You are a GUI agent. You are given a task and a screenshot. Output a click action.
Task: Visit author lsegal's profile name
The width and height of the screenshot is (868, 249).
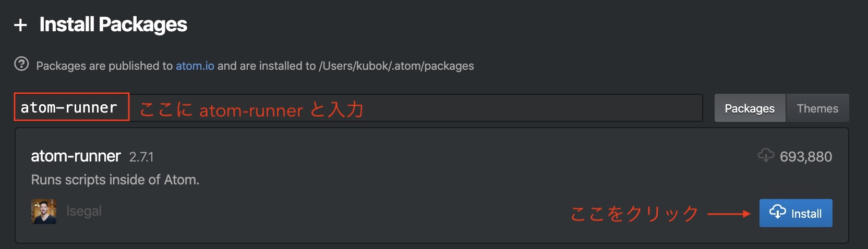point(84,211)
